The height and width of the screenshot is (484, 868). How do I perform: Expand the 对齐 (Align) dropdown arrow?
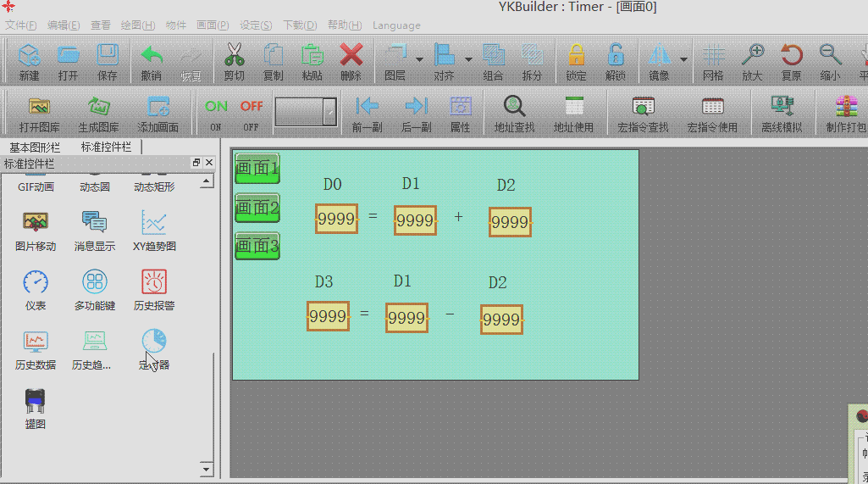468,59
